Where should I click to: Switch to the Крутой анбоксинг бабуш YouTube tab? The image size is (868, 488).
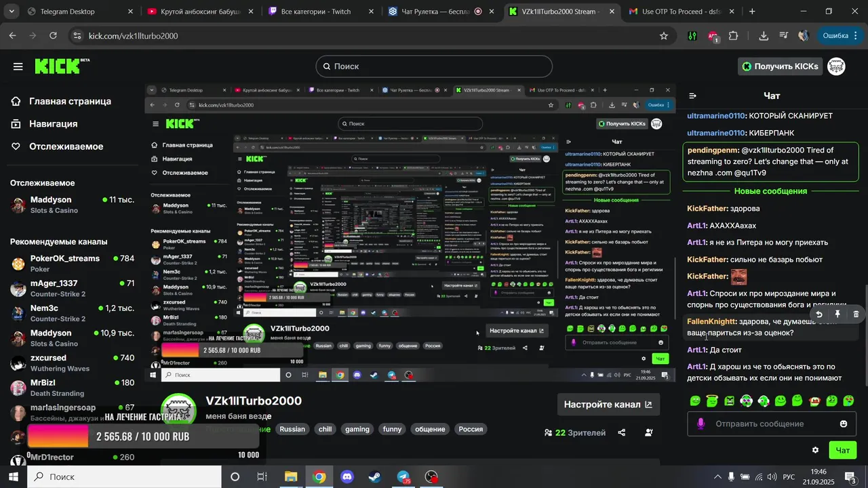[x=201, y=12]
